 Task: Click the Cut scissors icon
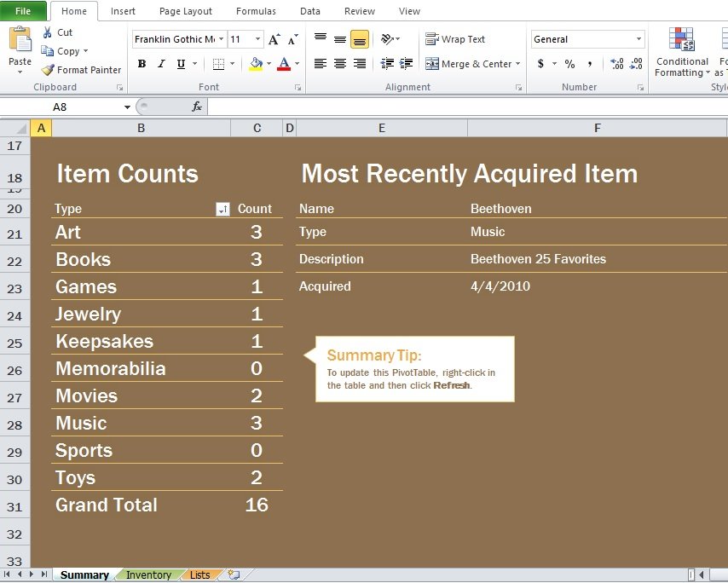pos(47,32)
